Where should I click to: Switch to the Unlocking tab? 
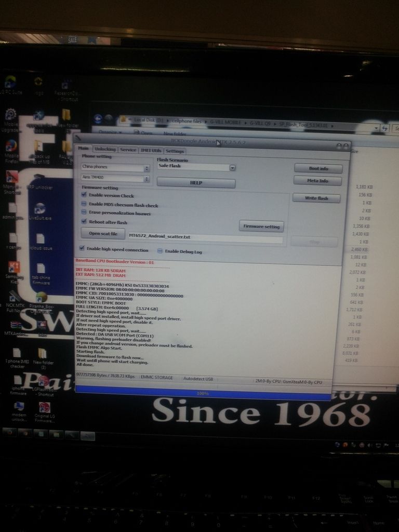click(x=105, y=150)
